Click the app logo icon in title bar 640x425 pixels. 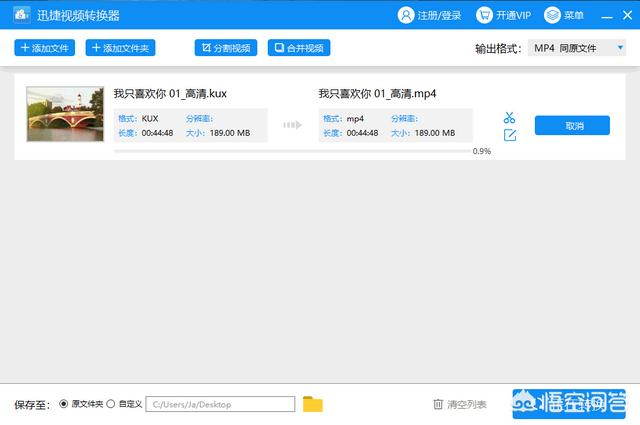click(21, 15)
